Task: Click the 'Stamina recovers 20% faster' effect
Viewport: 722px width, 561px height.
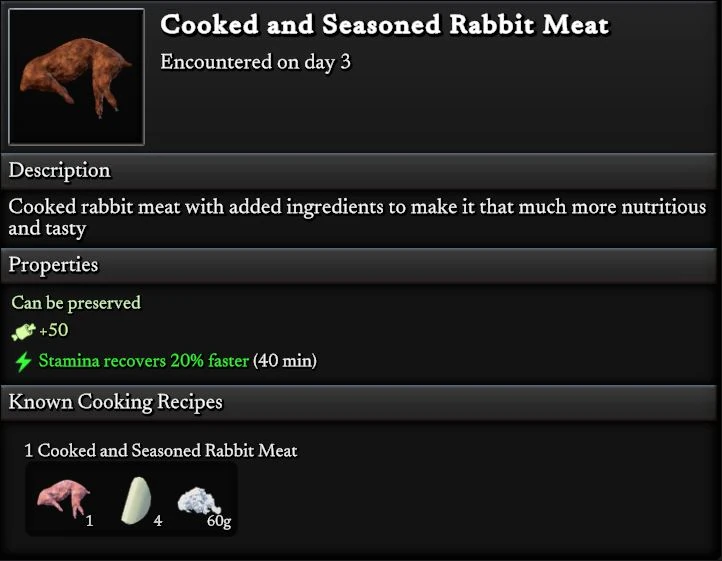Action: (143, 361)
